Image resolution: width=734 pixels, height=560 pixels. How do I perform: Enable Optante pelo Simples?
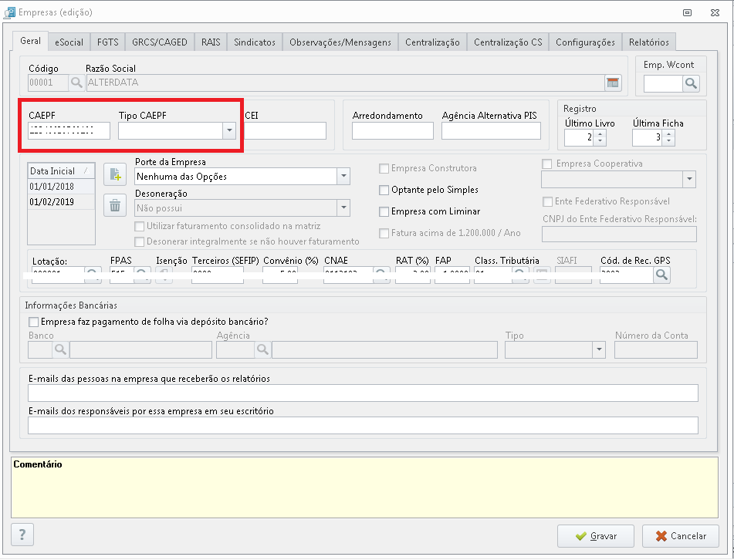(x=384, y=190)
